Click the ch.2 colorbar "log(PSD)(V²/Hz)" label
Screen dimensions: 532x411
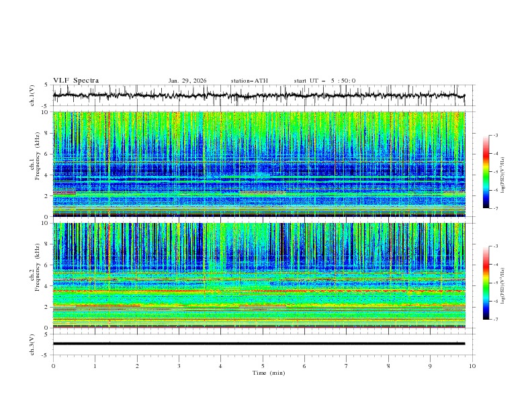[503, 286]
